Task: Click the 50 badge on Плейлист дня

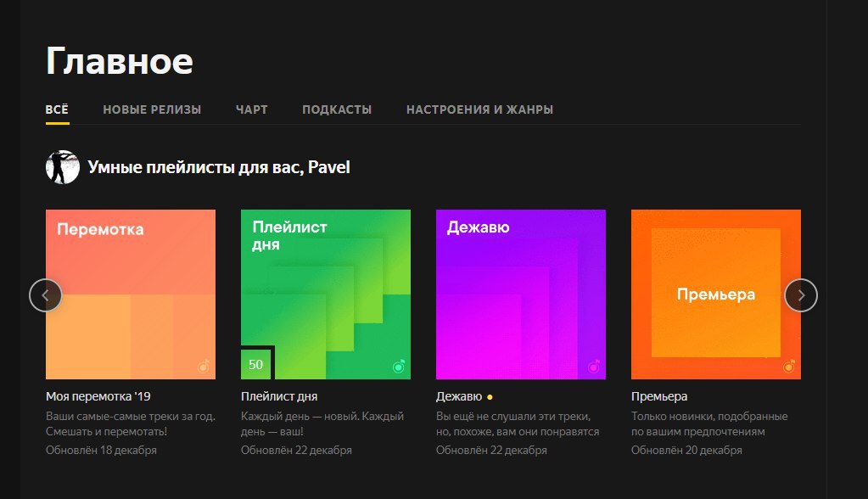Action: 255,364
